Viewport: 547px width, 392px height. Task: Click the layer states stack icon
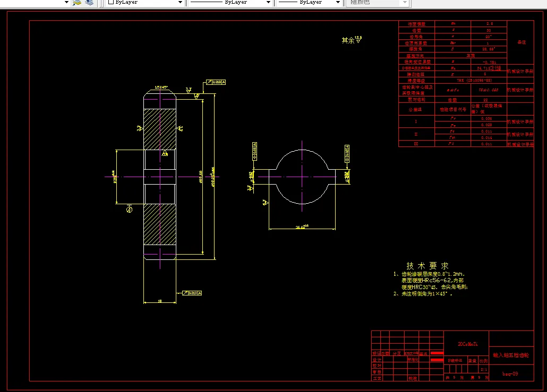90,3
